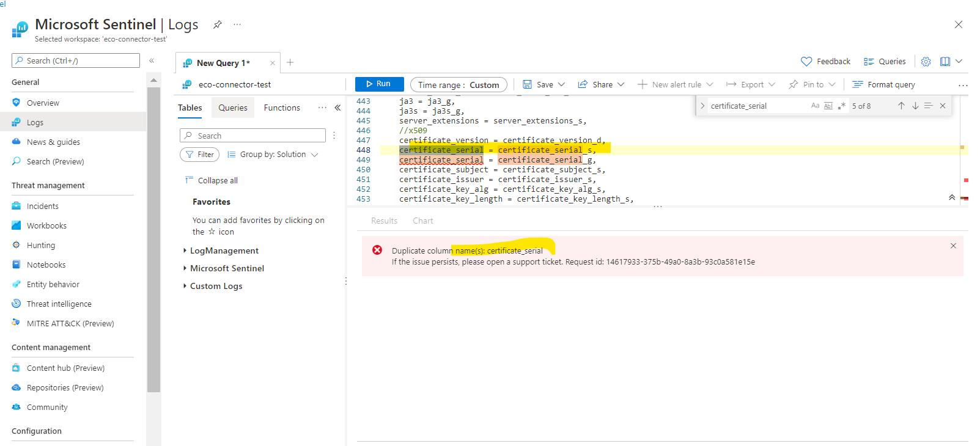Toggle Use Regular Expression in the find box
Image resolution: width=980 pixels, height=446 pixels.
pyautogui.click(x=842, y=106)
